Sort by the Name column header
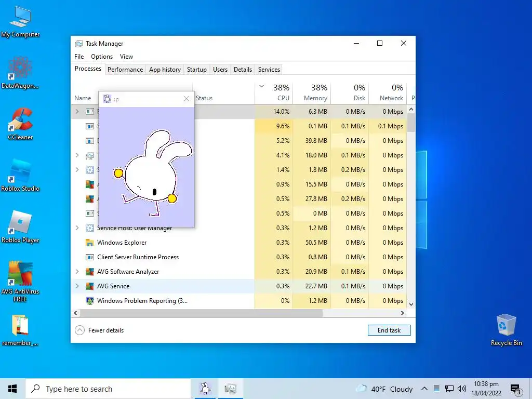The height and width of the screenshot is (399, 532). click(x=83, y=98)
